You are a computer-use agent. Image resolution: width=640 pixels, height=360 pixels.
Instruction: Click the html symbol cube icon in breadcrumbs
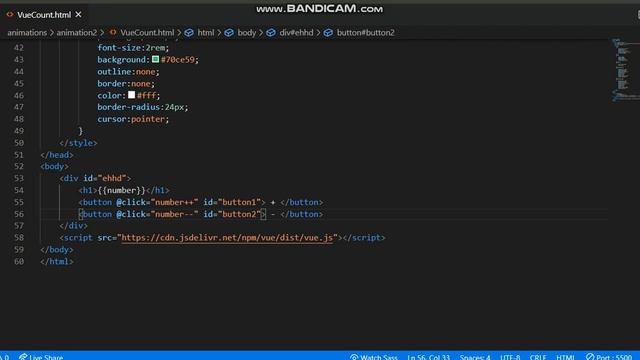(x=189, y=33)
